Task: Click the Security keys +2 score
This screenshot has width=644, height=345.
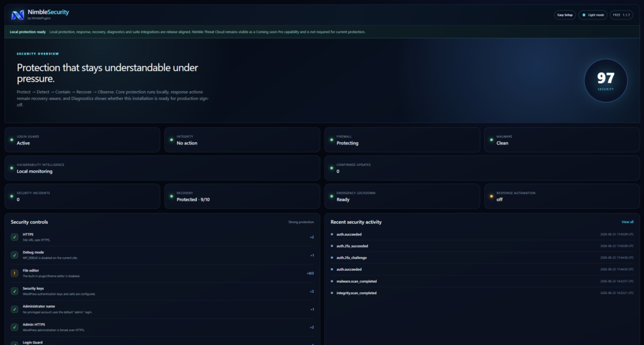Action: click(x=312, y=292)
